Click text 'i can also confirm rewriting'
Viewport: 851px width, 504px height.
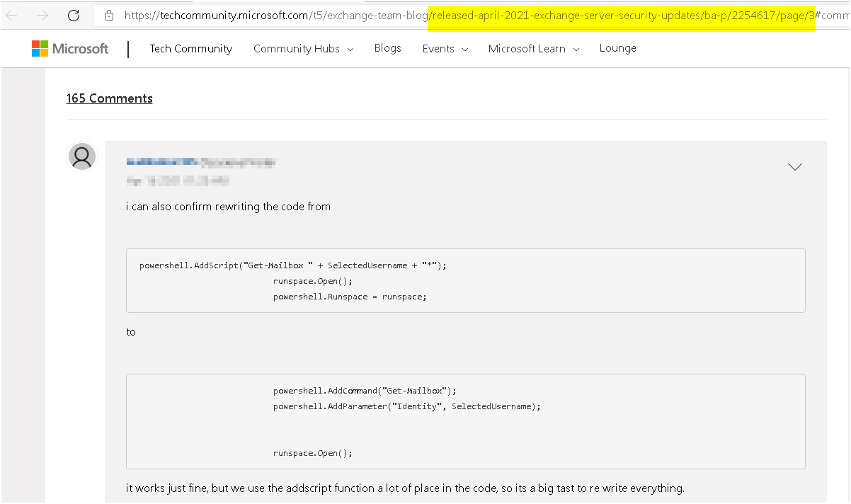tap(228, 207)
